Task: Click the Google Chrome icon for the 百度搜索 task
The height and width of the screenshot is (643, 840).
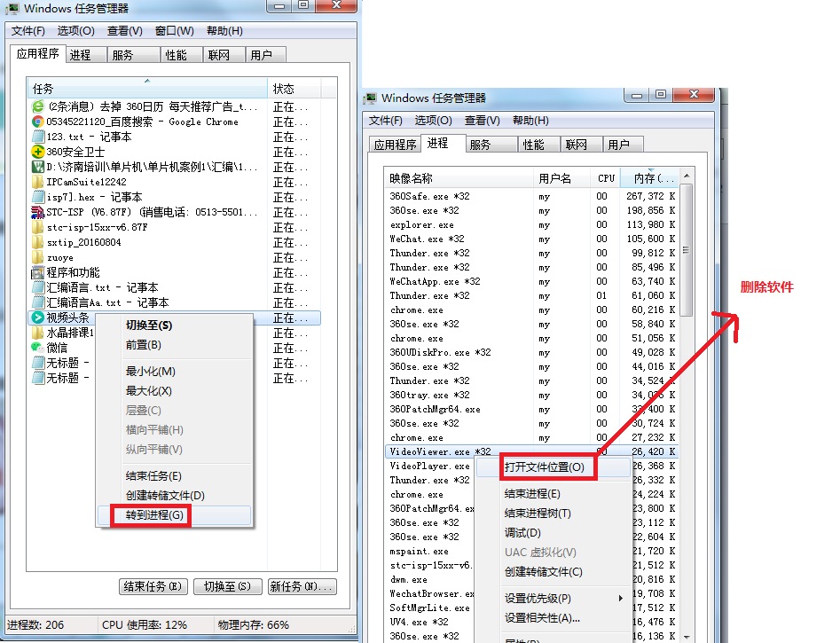Action: coord(37,122)
